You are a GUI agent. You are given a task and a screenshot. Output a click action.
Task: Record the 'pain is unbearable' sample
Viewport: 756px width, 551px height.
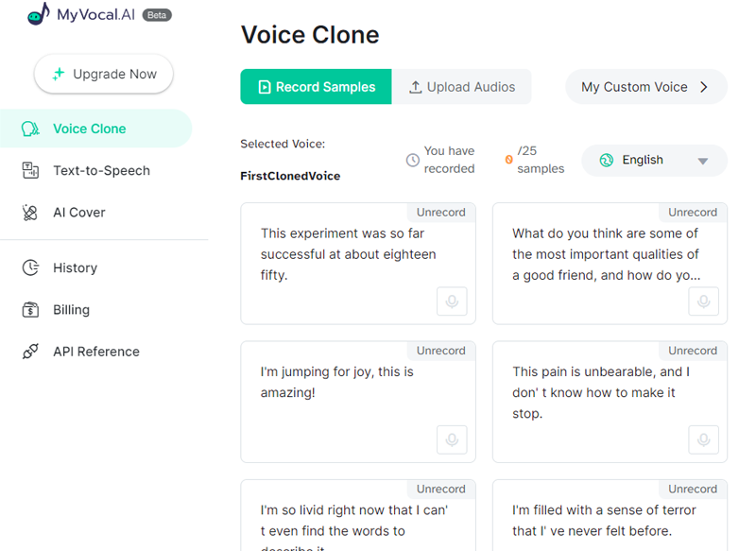pyautogui.click(x=703, y=439)
